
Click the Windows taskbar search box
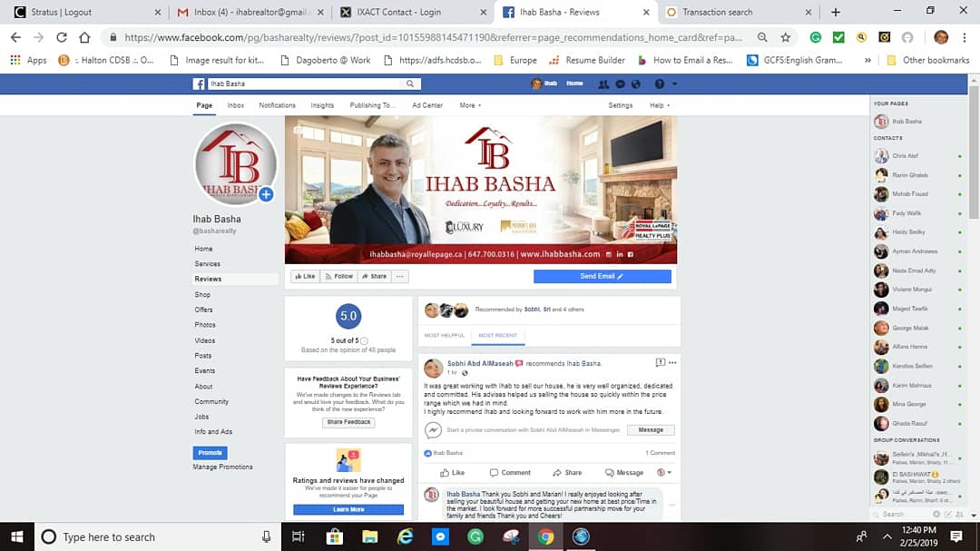[156, 536]
